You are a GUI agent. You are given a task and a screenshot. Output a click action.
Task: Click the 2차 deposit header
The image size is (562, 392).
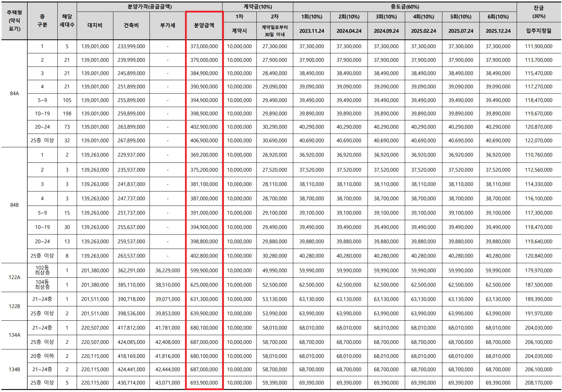point(275,17)
